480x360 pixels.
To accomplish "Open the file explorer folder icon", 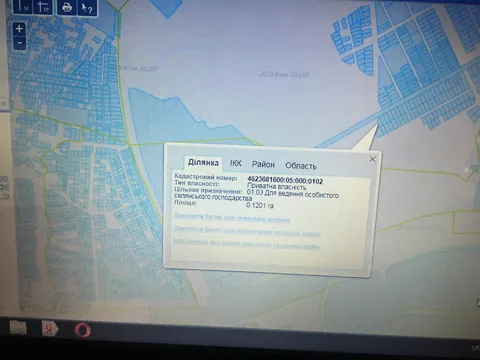I will click(18, 327).
